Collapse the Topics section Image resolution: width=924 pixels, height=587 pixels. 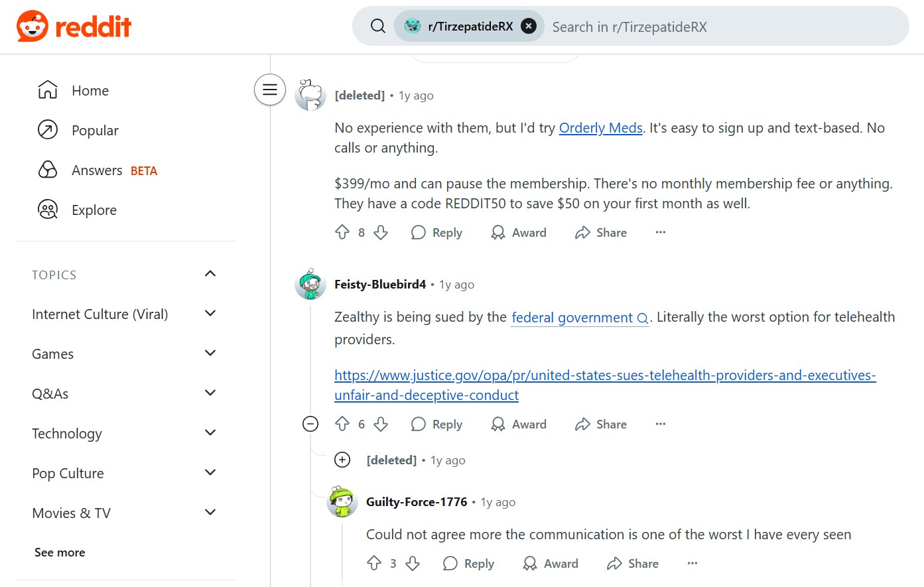point(210,274)
